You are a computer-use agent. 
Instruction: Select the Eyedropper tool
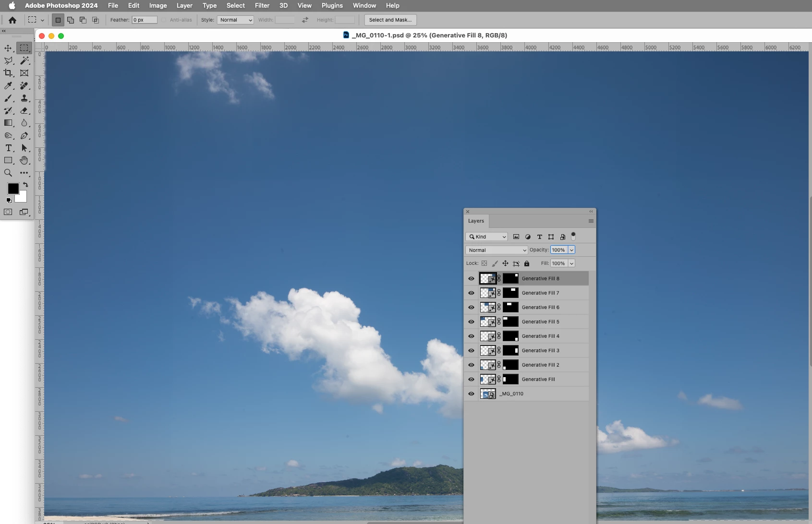(8, 85)
